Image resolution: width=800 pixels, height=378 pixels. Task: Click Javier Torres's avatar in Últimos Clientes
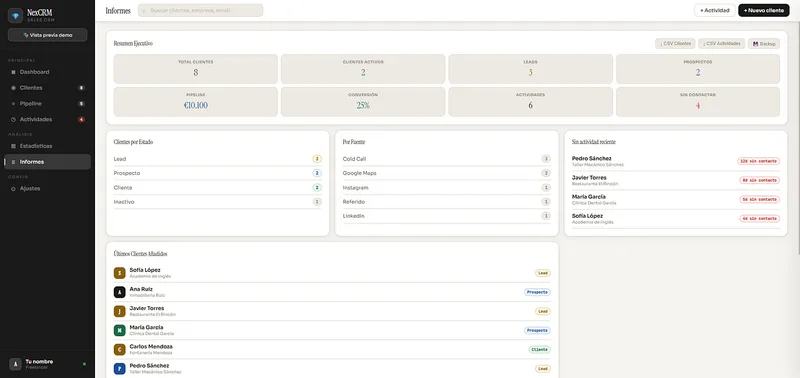coord(119,311)
